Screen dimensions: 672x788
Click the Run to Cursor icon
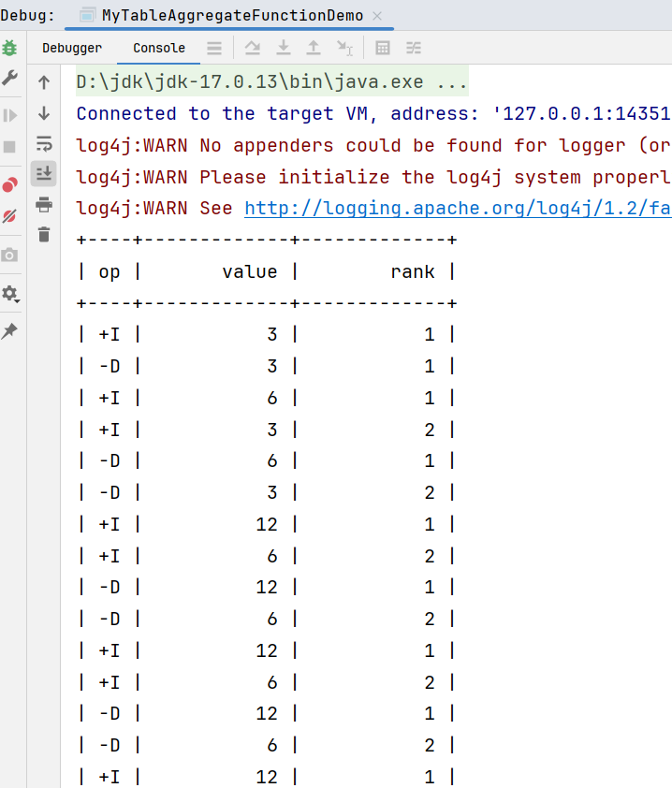pyautogui.click(x=344, y=49)
